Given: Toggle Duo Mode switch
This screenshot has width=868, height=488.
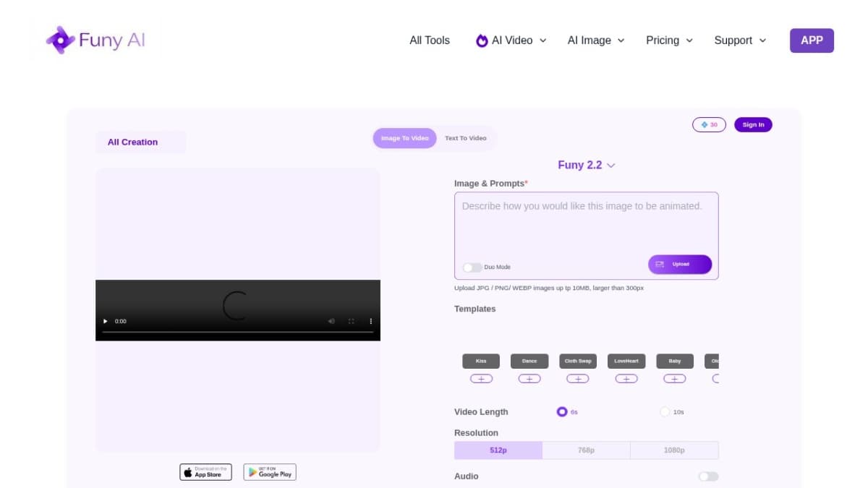Looking at the screenshot, I should coord(472,267).
